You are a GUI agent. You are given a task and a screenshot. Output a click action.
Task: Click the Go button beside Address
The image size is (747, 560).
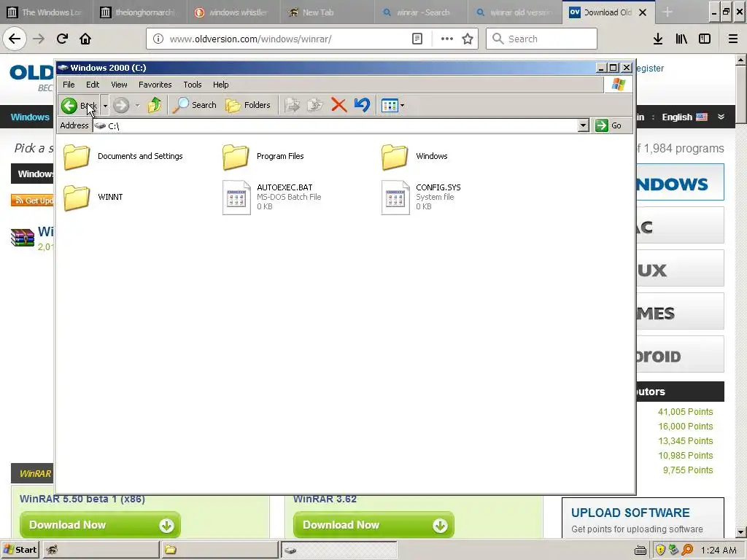pyautogui.click(x=608, y=125)
